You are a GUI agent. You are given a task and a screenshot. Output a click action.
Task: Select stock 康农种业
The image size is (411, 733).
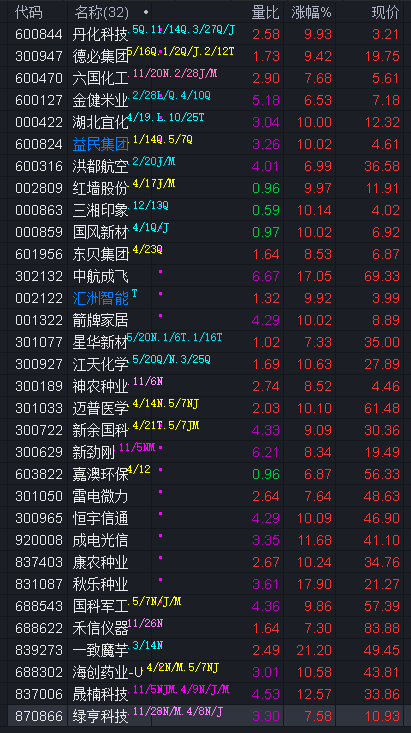coord(101,561)
